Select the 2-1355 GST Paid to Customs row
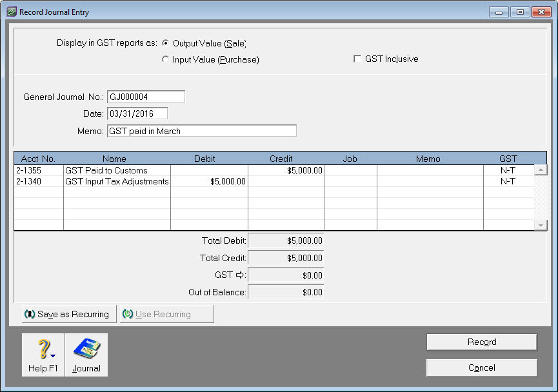Screen dimensions: 558x392 106,170
